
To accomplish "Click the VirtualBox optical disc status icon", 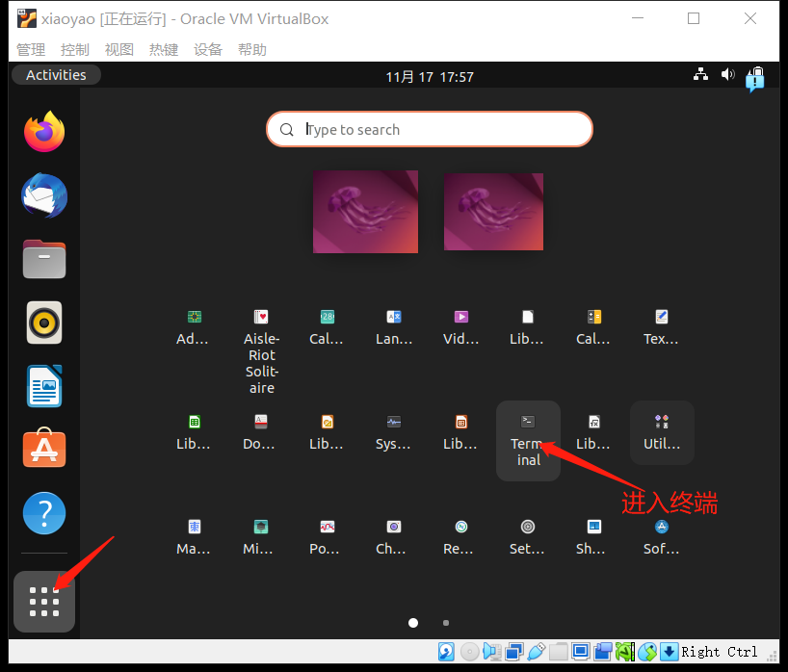I will [x=469, y=652].
